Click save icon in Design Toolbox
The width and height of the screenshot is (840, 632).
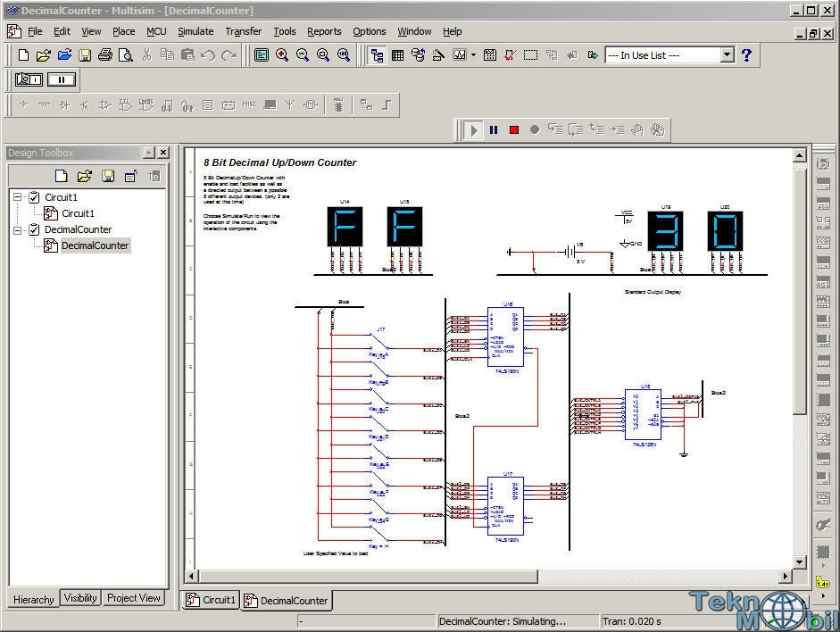[108, 176]
